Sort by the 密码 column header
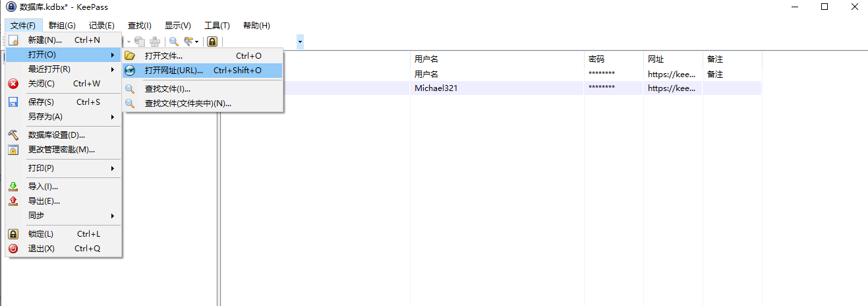Image resolution: width=868 pixels, height=306 pixels. point(614,59)
